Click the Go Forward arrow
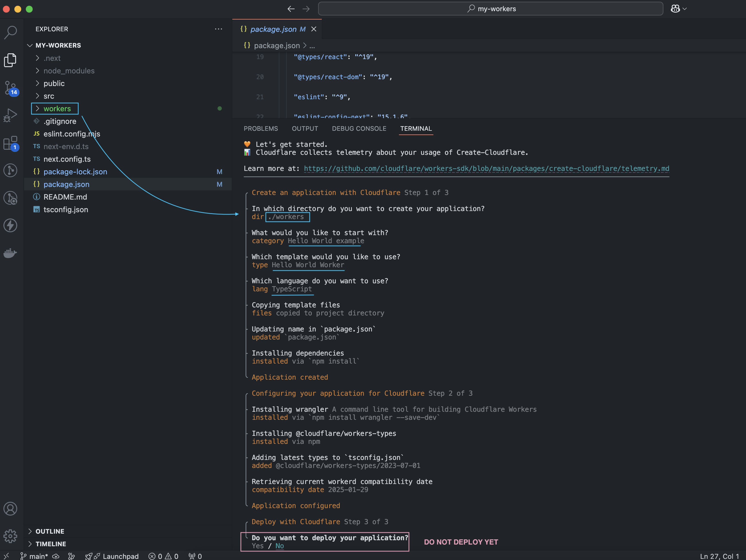The height and width of the screenshot is (560, 746). [x=306, y=9]
